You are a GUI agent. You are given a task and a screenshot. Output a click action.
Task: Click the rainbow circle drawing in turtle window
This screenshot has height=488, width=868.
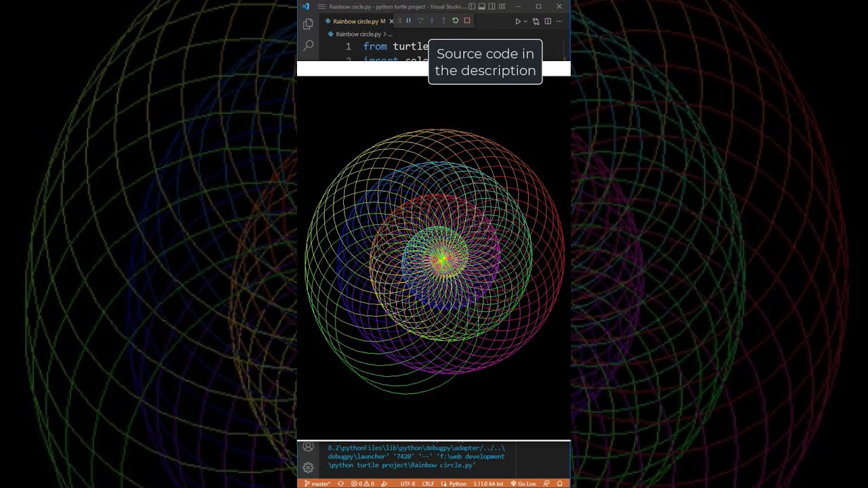(434, 261)
